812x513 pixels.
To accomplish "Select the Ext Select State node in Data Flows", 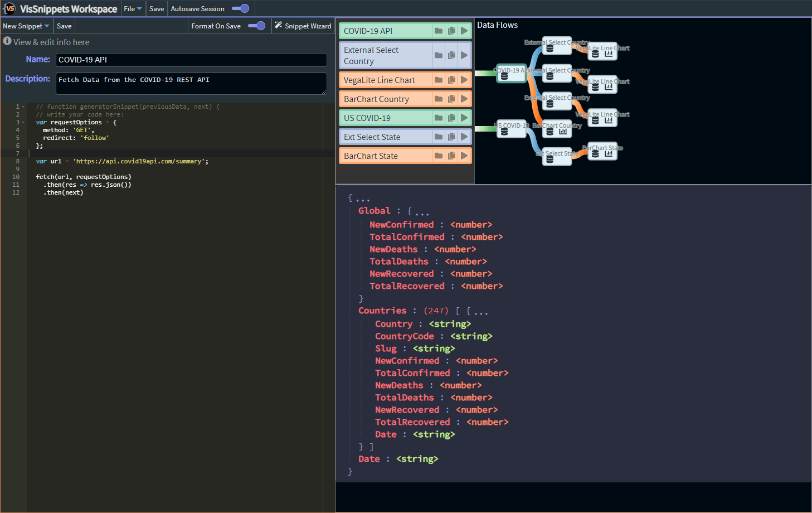I will [557, 156].
